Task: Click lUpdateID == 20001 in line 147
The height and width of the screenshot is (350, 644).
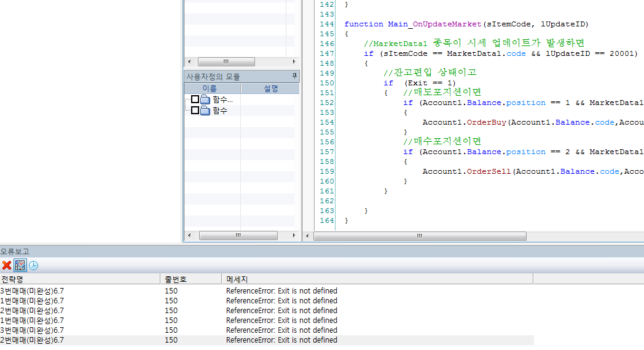Action: pos(591,54)
